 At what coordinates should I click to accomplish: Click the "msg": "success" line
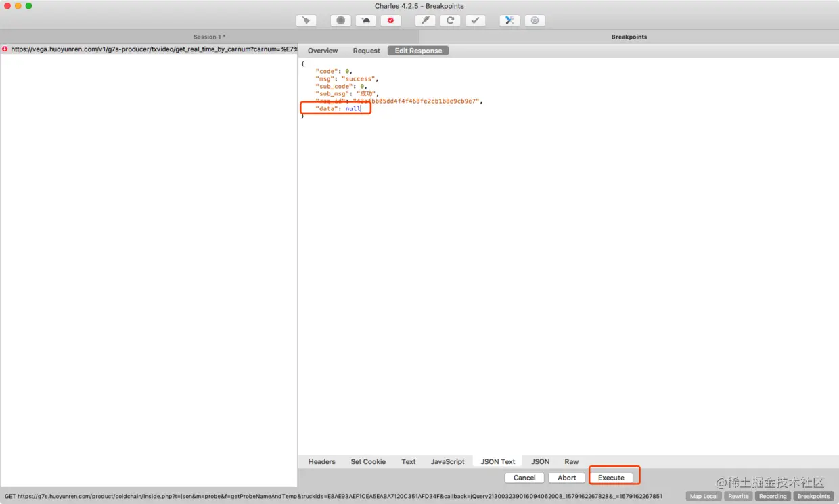pyautogui.click(x=346, y=78)
